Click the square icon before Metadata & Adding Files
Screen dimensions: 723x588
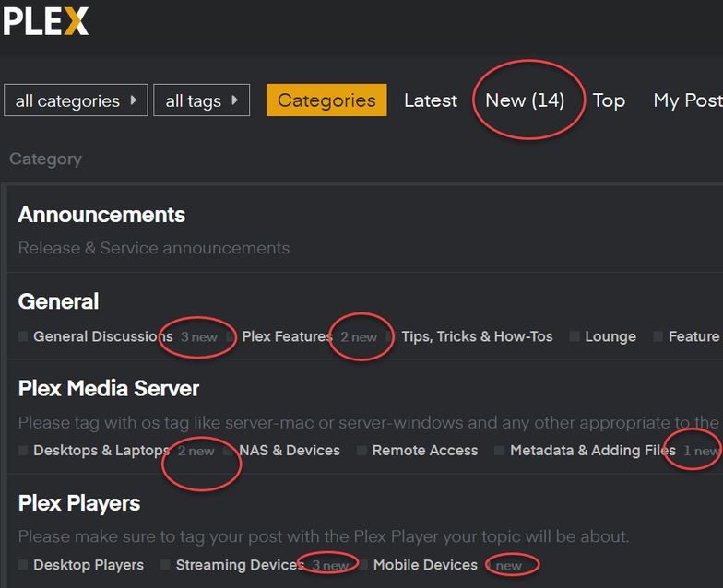click(x=500, y=450)
